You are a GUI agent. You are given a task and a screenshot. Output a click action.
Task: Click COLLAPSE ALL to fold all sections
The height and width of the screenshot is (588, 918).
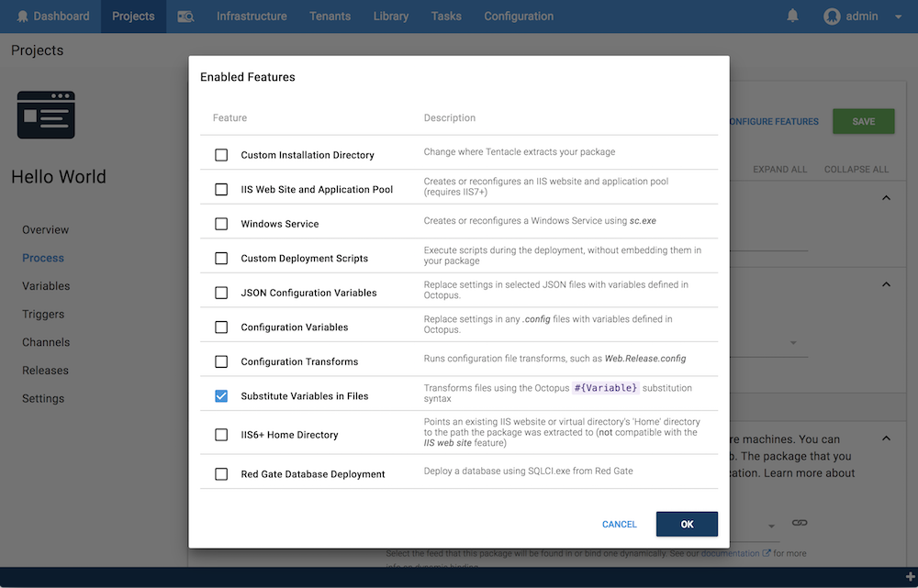point(856,169)
